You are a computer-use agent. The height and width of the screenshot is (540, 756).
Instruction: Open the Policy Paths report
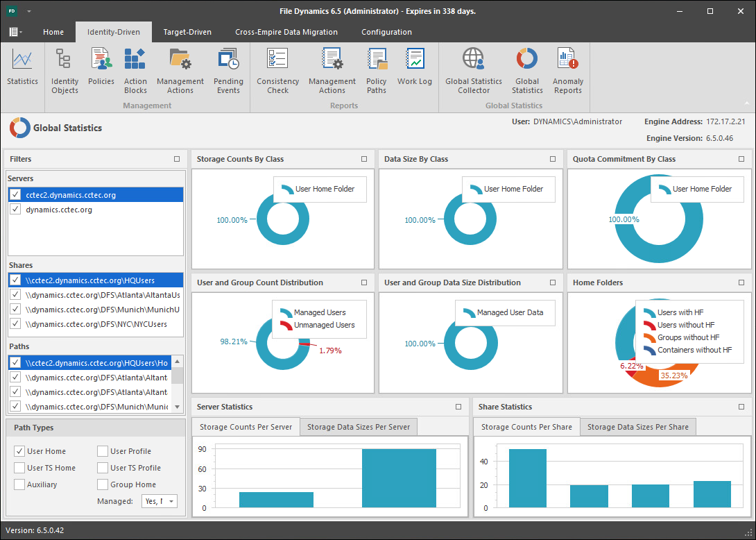click(377, 71)
